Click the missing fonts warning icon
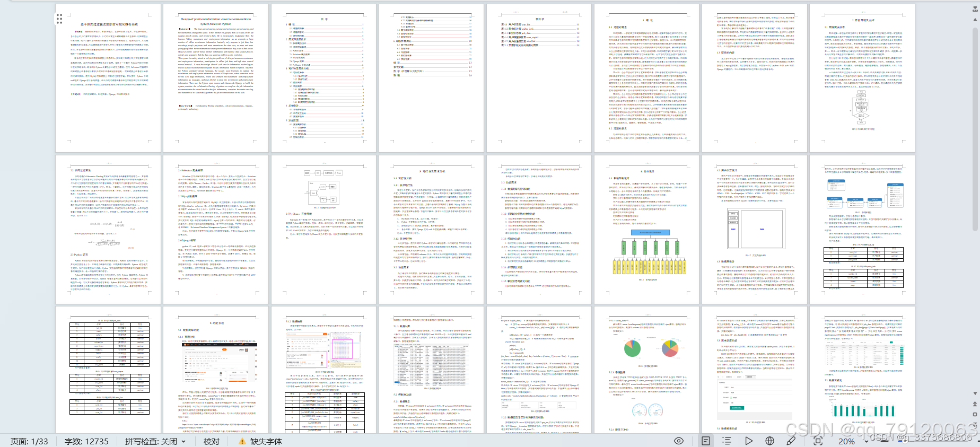This screenshot has width=980, height=447. 242,441
